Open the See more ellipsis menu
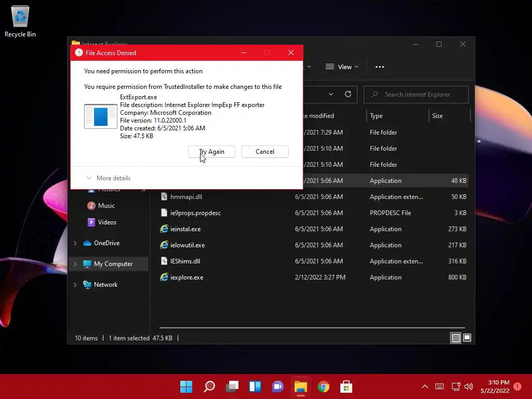Viewport: 532px width, 399px height. tap(380, 67)
